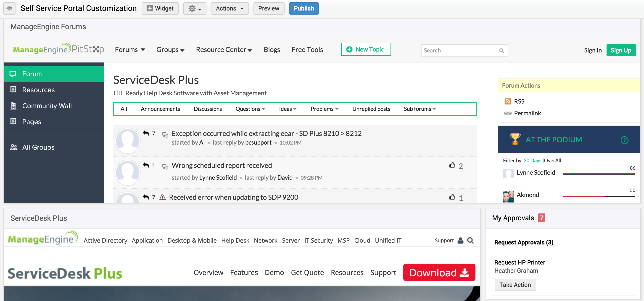Image resolution: width=644 pixels, height=301 pixels.
Task: Expand the Questions filter dropdown
Action: pyautogui.click(x=250, y=109)
